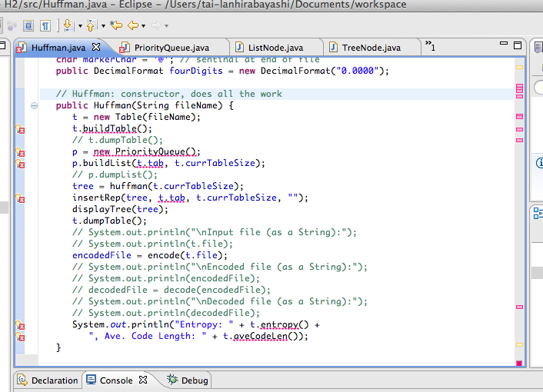
Task: Click underlined buildTable method call
Action: click(110, 128)
